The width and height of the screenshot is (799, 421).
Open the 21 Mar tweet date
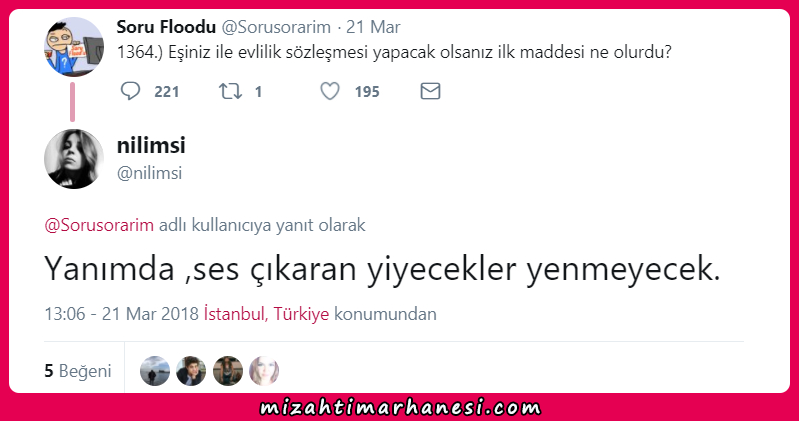pos(373,27)
